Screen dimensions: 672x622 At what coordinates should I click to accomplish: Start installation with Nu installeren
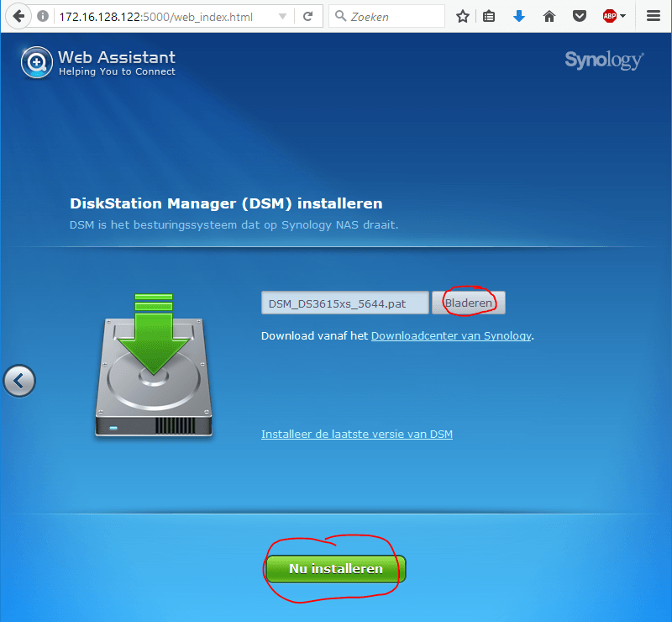(335, 569)
